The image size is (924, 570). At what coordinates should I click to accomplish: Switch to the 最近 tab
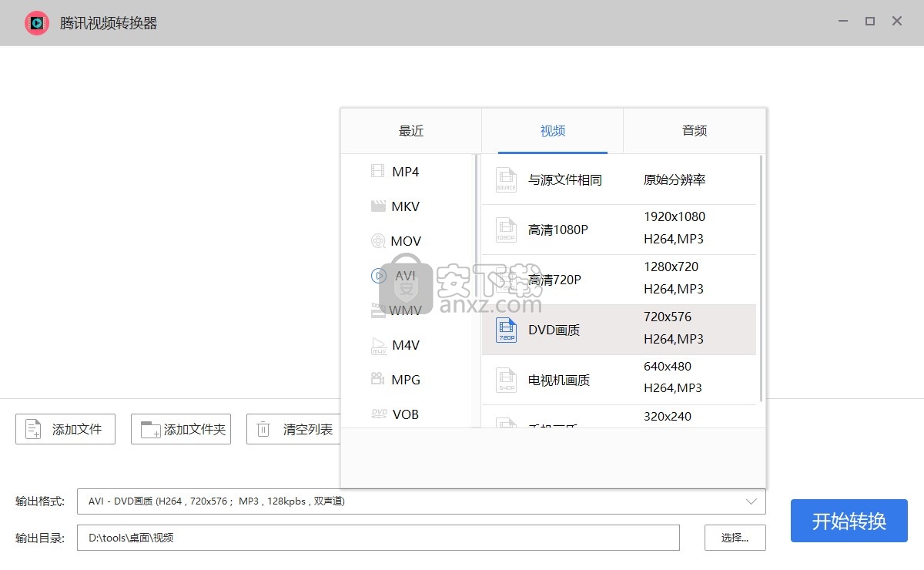pyautogui.click(x=411, y=131)
